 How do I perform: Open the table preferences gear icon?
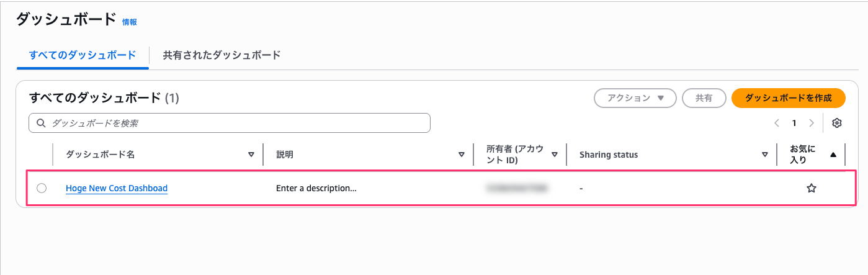(837, 123)
